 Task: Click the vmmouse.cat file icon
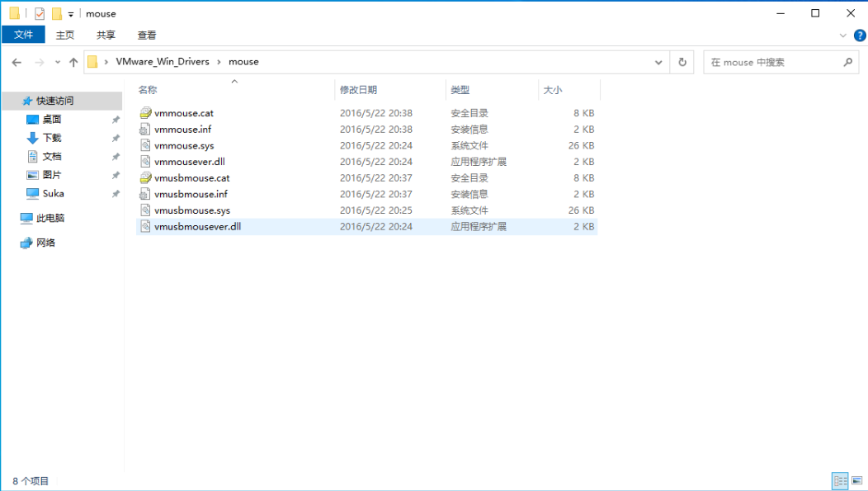(145, 113)
